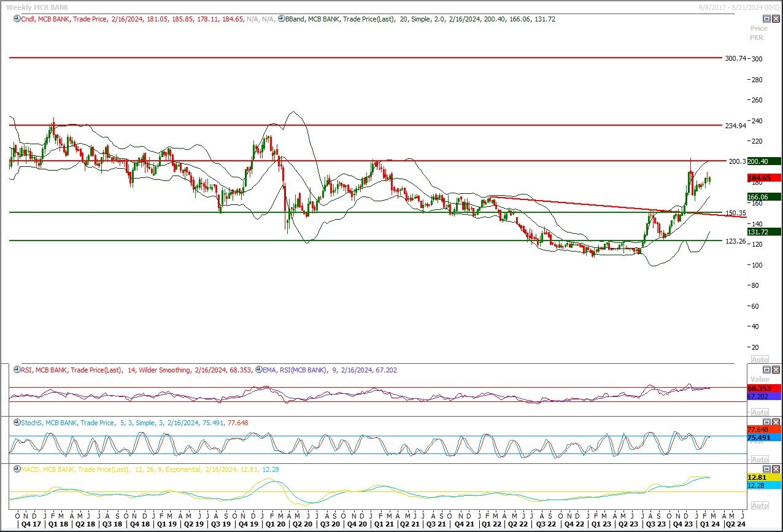Viewport: 783px width, 532px height.
Task: Close the price chart panel
Action: [x=775, y=19]
